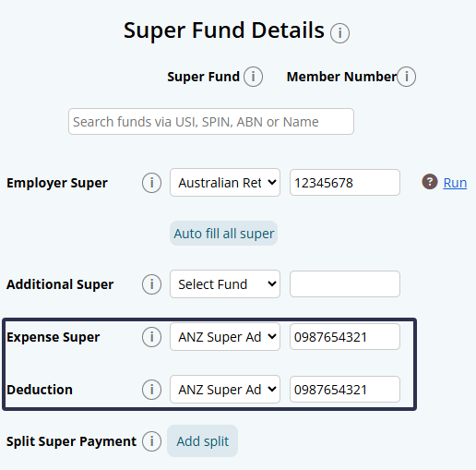Open the Employer Super fund dropdown

coord(225,183)
